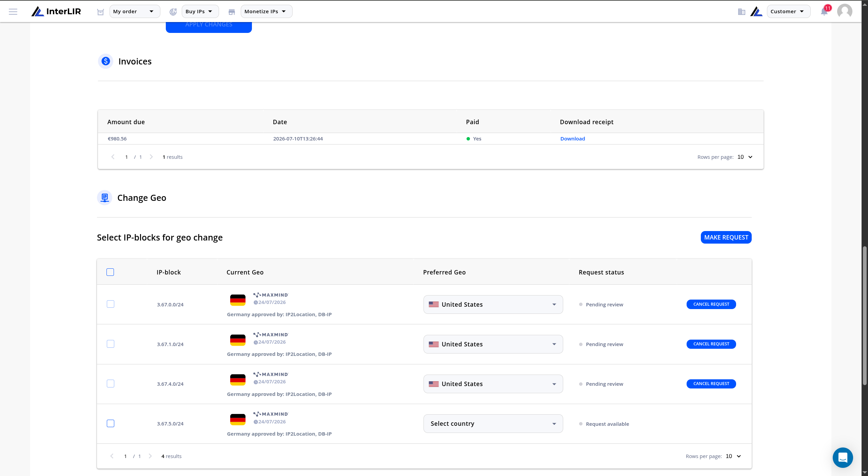
Task: Click 3.67.4.0/24 IP-block text
Action: pos(170,384)
